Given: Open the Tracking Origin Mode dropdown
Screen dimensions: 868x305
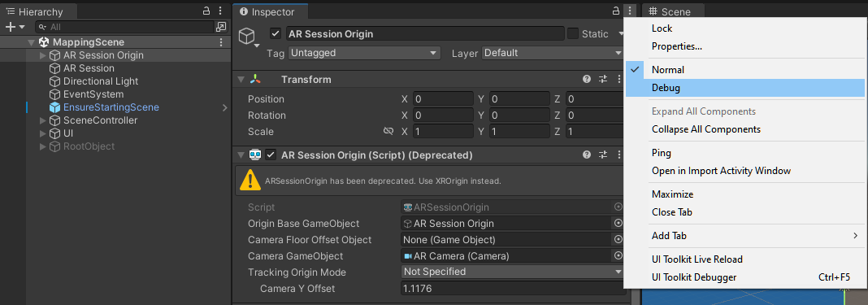Looking at the screenshot, I should pyautogui.click(x=513, y=272).
